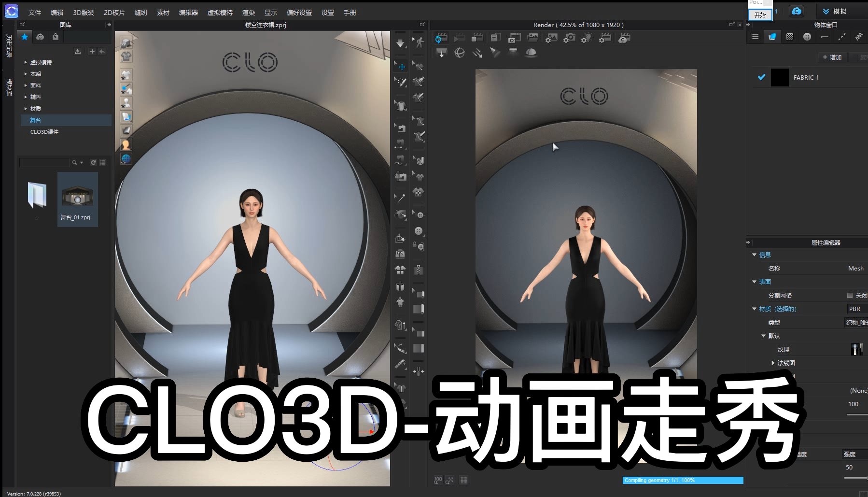Click the walking avatar animation tool icon
Viewport: 868px width, 497px height.
419,43
